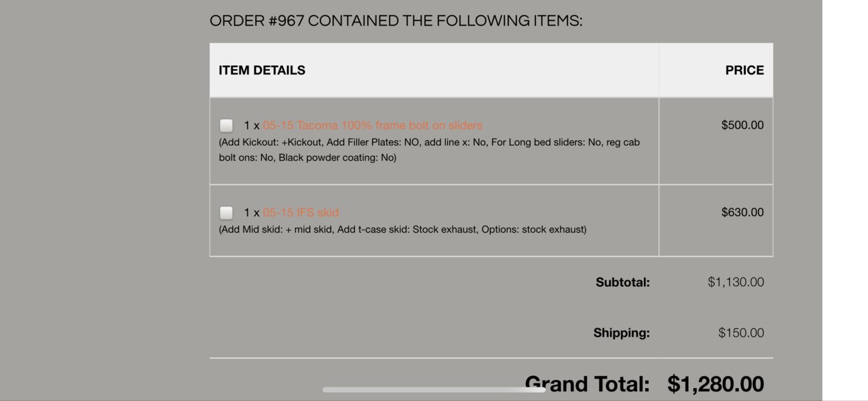This screenshot has height=401, width=868.
Task: Select the $1,280.00 grand total amount
Action: point(716,384)
